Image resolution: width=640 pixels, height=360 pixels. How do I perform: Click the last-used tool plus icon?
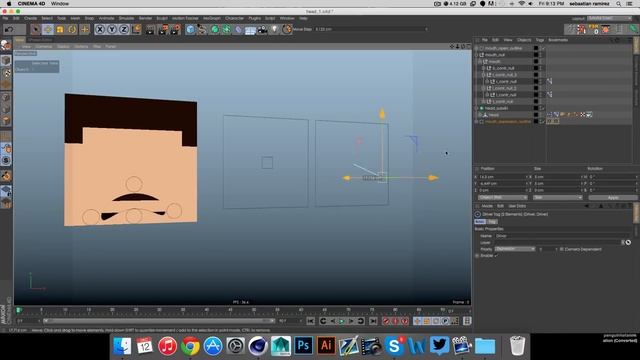coord(84,29)
